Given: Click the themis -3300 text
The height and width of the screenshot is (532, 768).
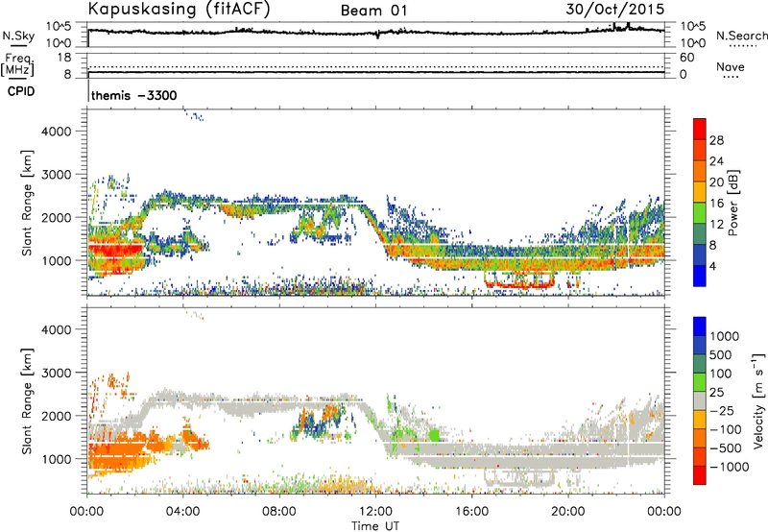Looking at the screenshot, I should 133,95.
